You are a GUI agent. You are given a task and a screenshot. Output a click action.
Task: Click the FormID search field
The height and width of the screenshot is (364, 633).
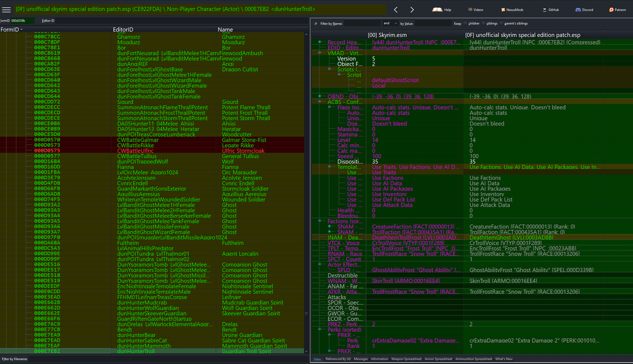[22, 21]
